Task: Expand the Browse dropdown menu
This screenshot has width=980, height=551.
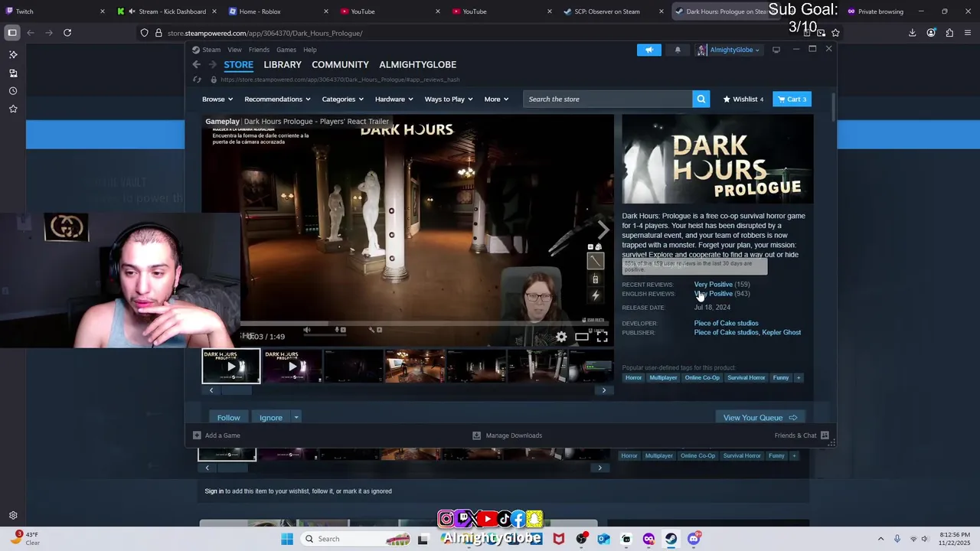Action: click(218, 99)
